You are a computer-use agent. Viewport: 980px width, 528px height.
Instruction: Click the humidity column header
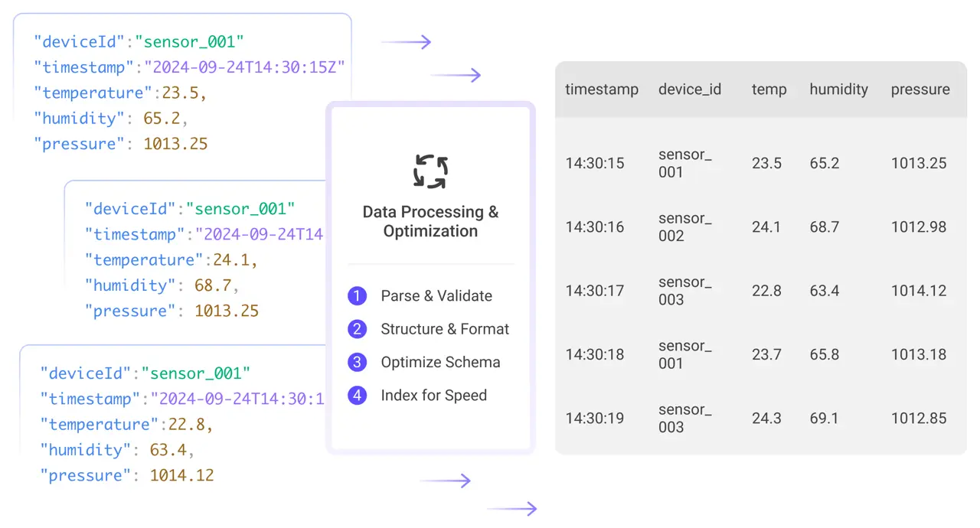pos(838,90)
